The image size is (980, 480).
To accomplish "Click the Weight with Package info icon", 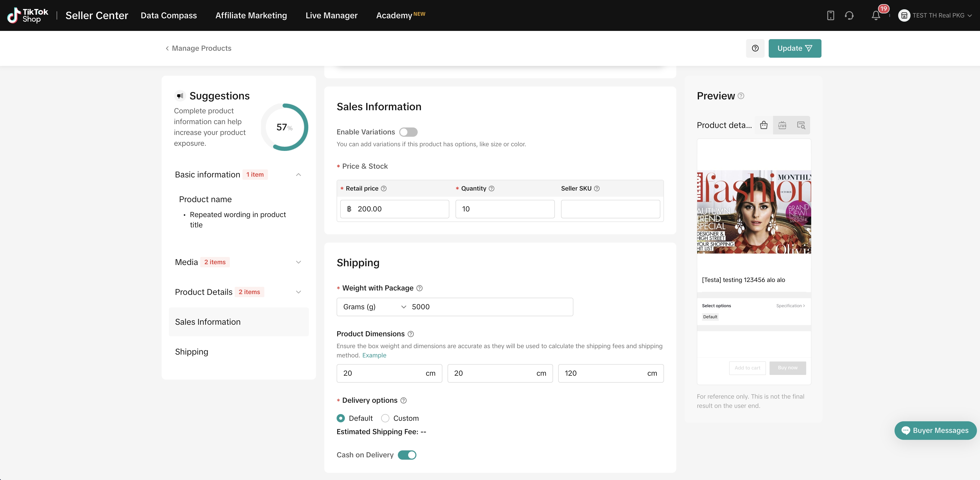I will (419, 288).
